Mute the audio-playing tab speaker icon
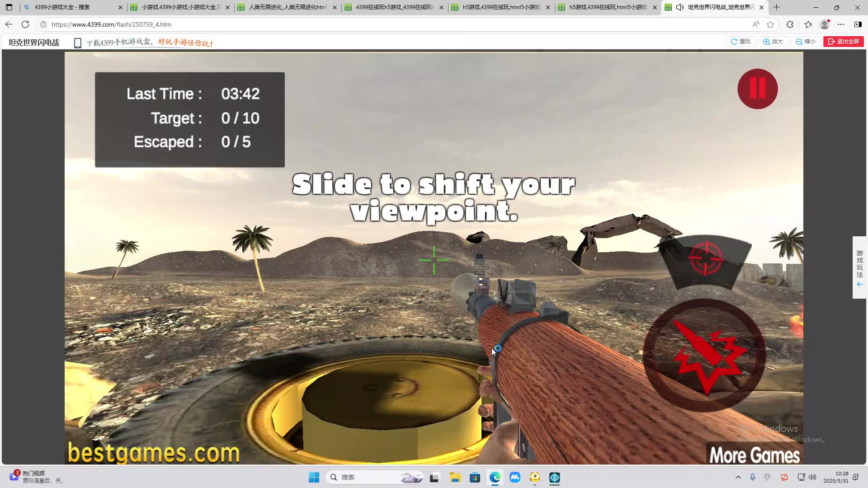The image size is (868, 488). 679,7
